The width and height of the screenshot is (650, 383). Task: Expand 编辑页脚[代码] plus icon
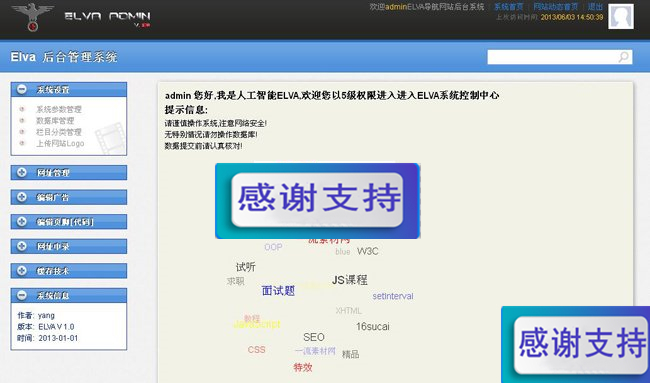point(22,221)
